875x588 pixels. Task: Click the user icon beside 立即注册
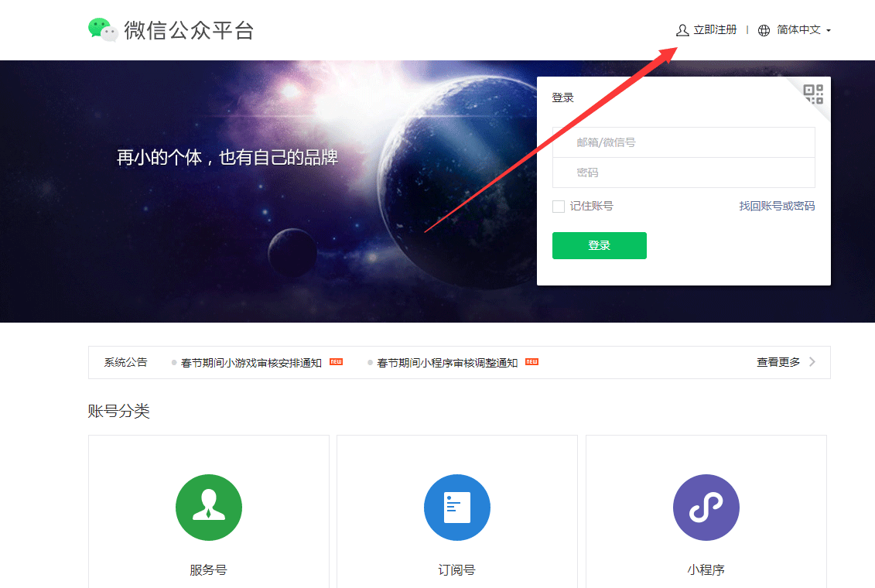point(682,30)
